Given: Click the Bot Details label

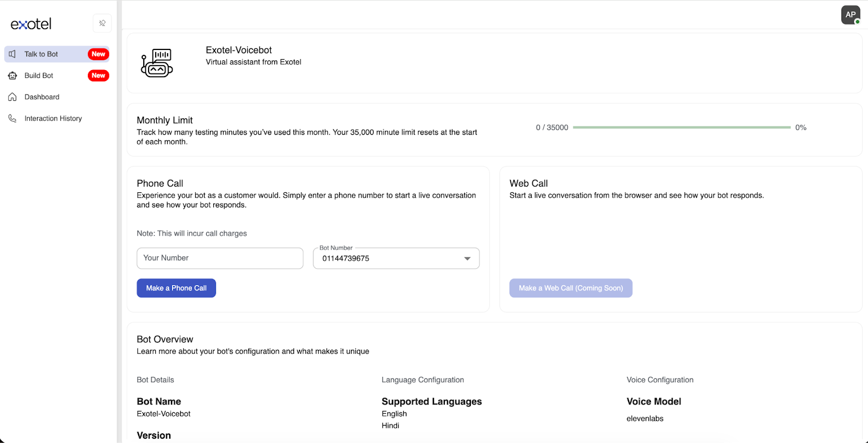Looking at the screenshot, I should (x=155, y=380).
